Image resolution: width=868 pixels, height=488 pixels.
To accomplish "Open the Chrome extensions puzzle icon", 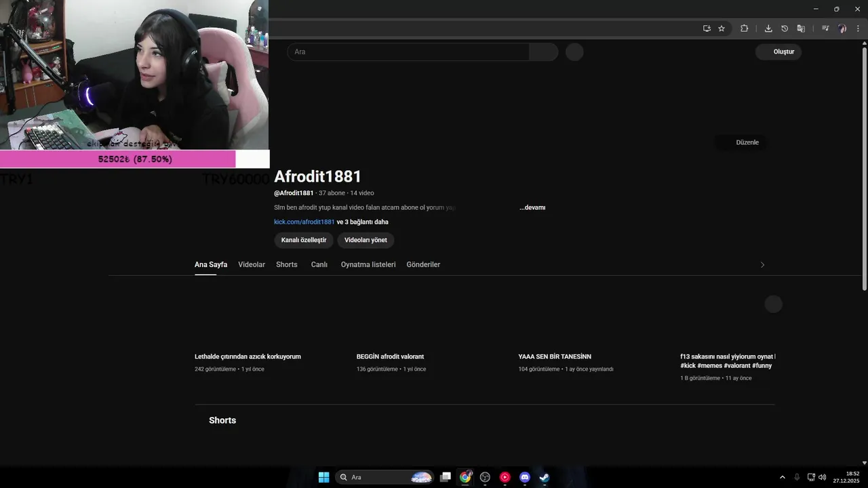I will tap(744, 28).
